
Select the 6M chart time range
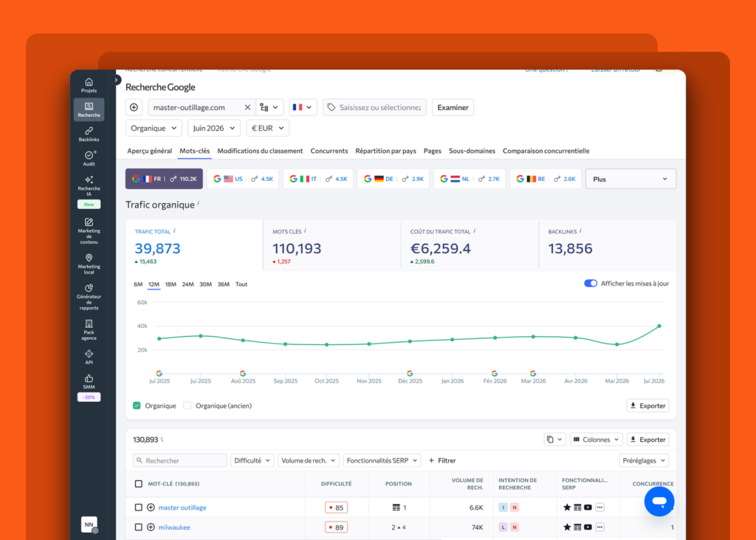pyautogui.click(x=138, y=284)
